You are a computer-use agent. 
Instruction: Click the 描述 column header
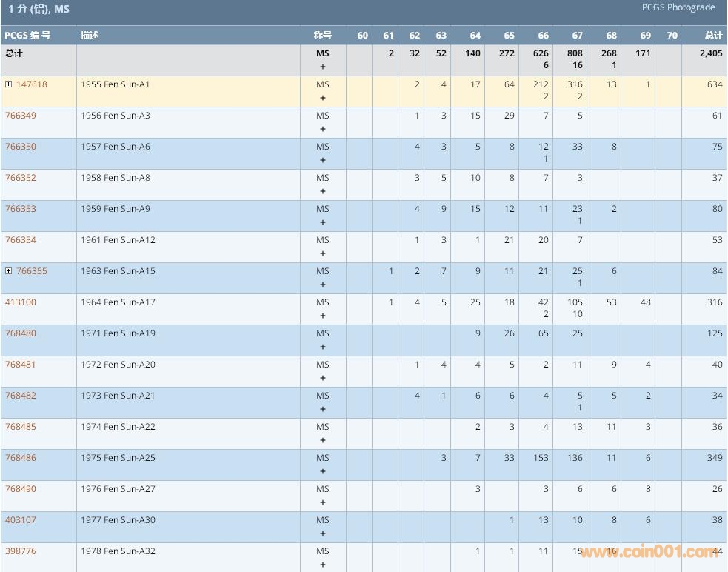90,36
